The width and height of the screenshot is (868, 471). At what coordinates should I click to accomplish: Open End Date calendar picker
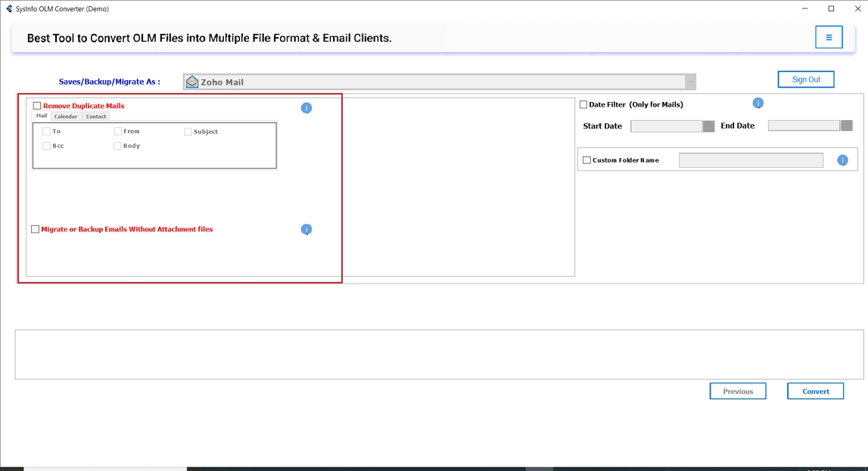pyautogui.click(x=846, y=125)
